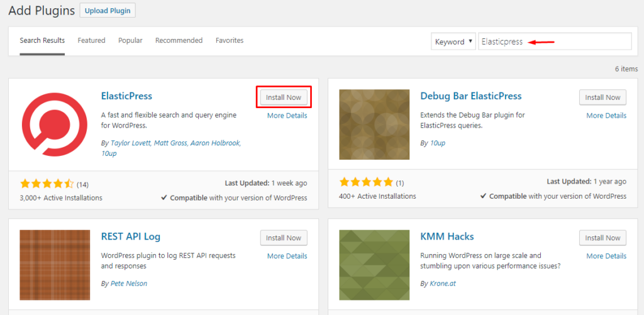This screenshot has width=644, height=315.
Task: Install the ElasticPress plugin now
Action: point(284,97)
